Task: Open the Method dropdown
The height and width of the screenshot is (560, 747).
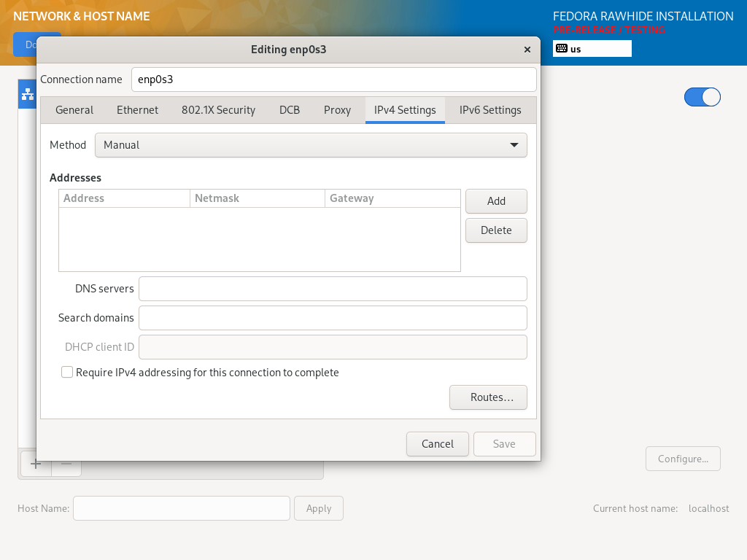Action: click(x=311, y=145)
